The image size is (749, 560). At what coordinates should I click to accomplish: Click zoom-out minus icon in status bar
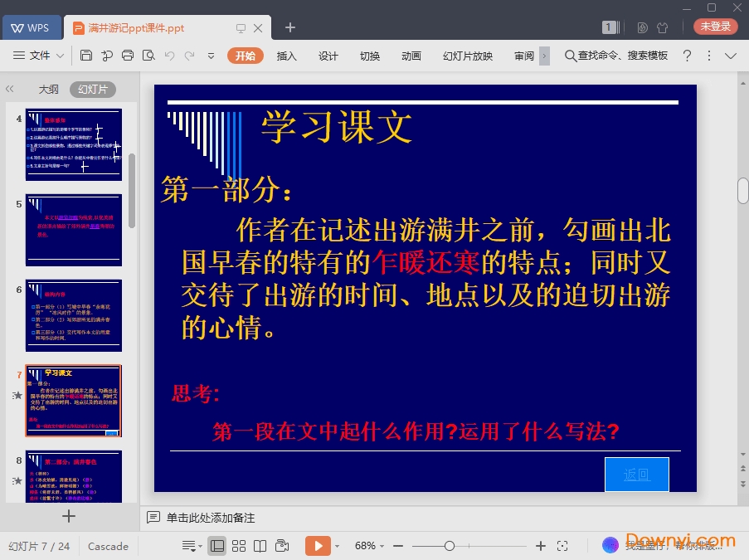[398, 546]
